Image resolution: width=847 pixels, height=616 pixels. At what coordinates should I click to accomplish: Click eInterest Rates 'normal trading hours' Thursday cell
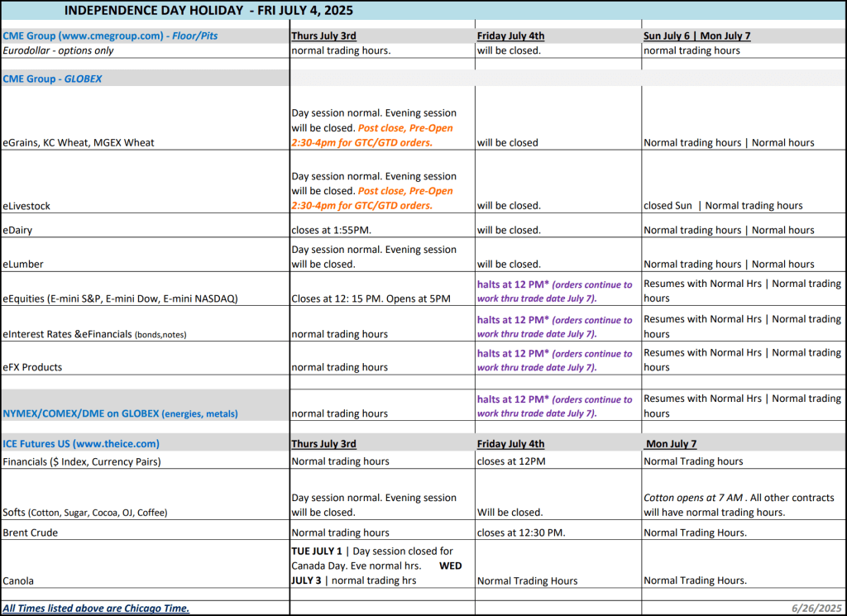click(x=339, y=334)
